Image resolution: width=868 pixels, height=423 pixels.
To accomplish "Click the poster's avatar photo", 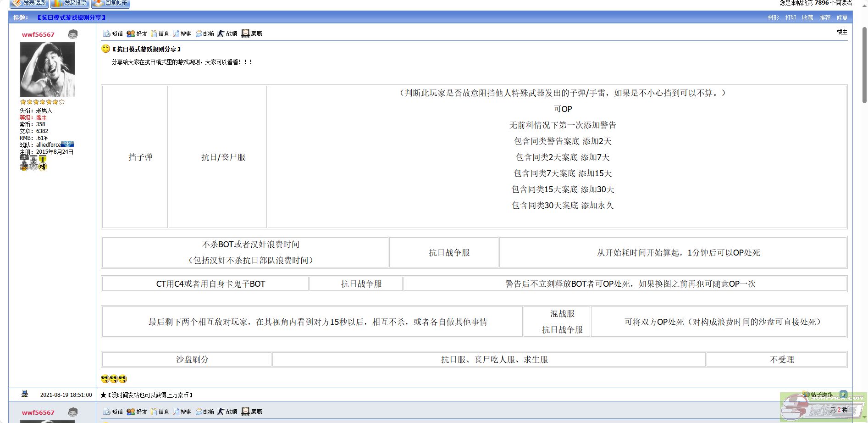I will pyautogui.click(x=47, y=69).
